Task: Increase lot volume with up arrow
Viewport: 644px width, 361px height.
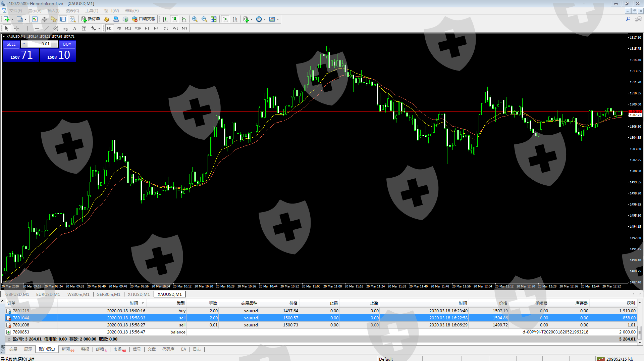Action: pos(54,44)
